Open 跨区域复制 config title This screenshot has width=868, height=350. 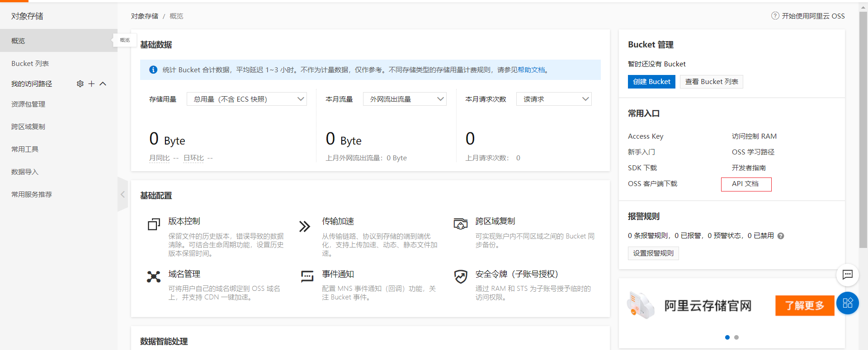(495, 221)
